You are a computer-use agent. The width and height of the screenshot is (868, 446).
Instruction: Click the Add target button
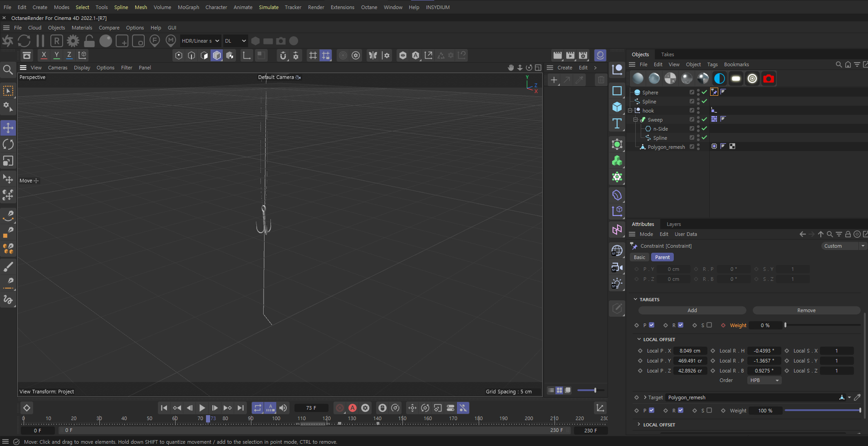(x=692, y=310)
